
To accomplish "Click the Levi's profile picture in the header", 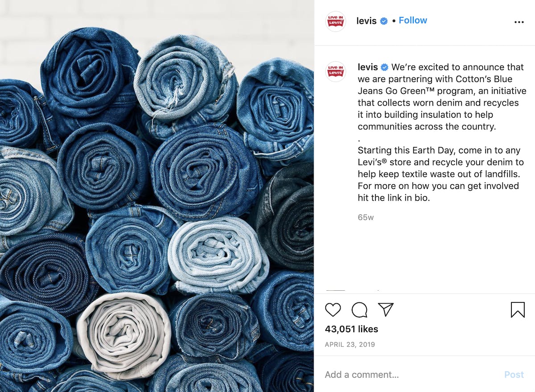I will pyautogui.click(x=336, y=21).
